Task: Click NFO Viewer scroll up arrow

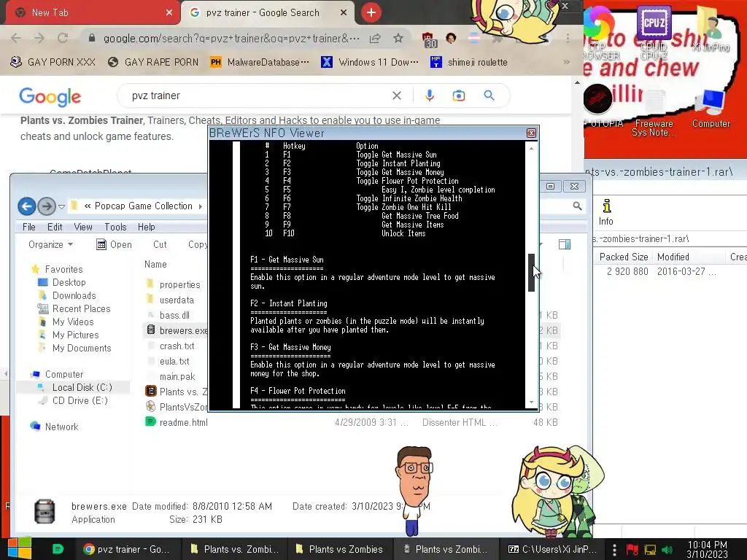Action: [x=531, y=147]
